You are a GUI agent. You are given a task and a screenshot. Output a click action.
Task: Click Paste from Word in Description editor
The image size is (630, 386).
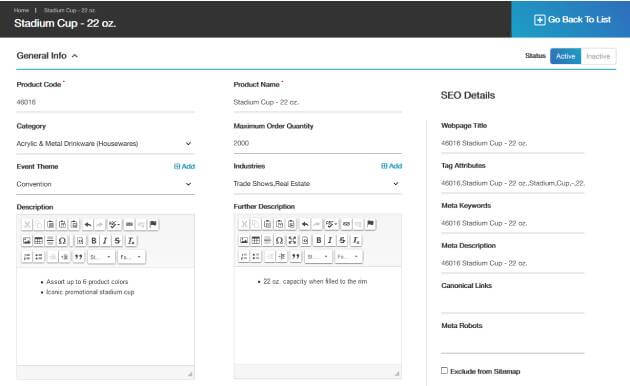[x=74, y=224]
